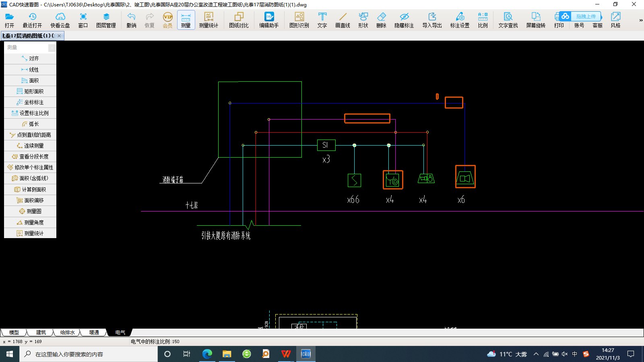Open 编辑助手 editing assistant

pyautogui.click(x=269, y=20)
